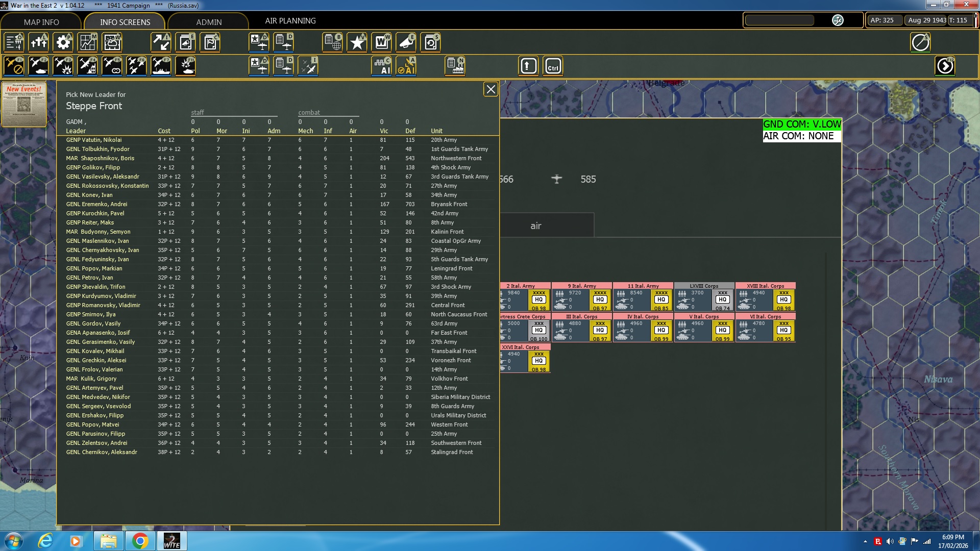
Task: Select the F7 naval patrol air directive
Action: tap(161, 66)
